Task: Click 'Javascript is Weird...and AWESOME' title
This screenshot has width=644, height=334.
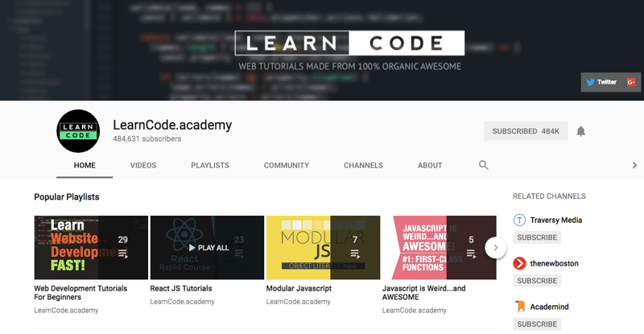Action: point(424,292)
